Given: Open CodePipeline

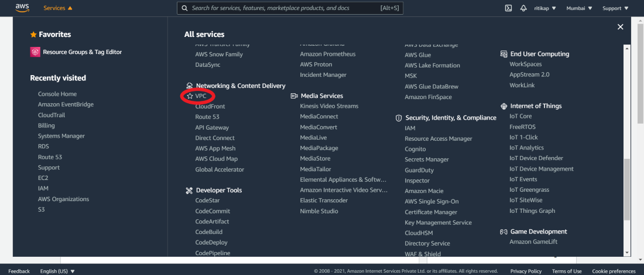Looking at the screenshot, I should click(x=213, y=253).
